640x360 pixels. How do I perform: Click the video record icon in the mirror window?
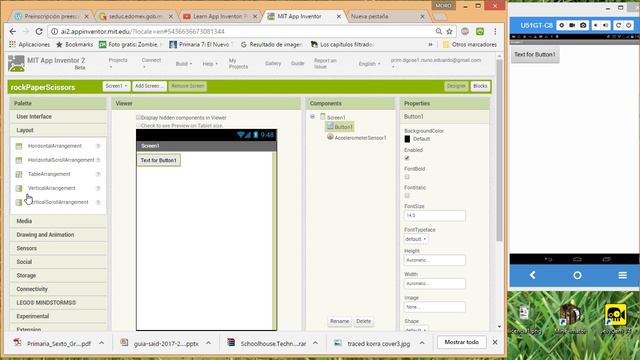(x=572, y=25)
